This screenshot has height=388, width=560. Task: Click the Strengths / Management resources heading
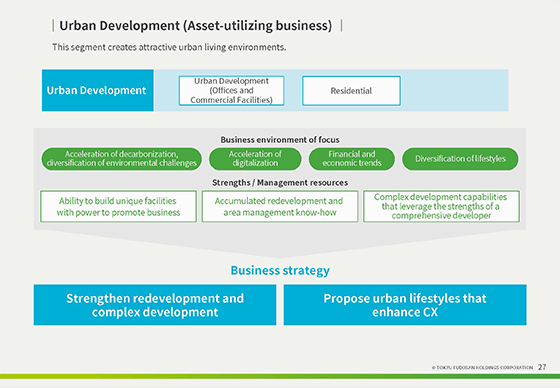(x=280, y=183)
